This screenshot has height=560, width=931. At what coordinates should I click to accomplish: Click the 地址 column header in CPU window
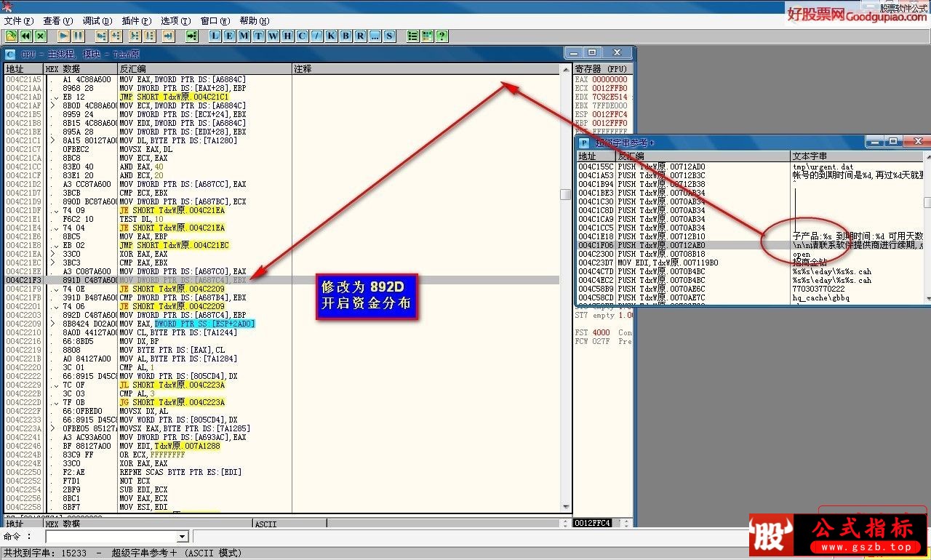point(23,68)
